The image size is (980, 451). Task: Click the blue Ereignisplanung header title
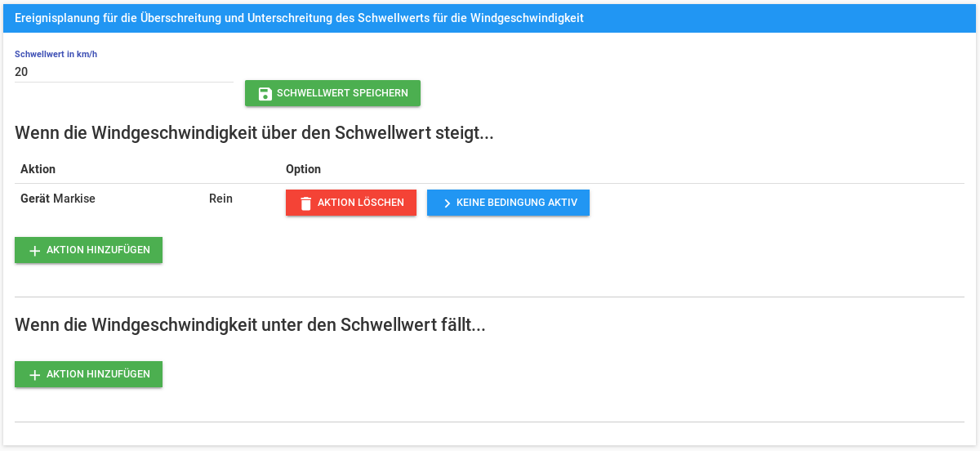click(299, 18)
